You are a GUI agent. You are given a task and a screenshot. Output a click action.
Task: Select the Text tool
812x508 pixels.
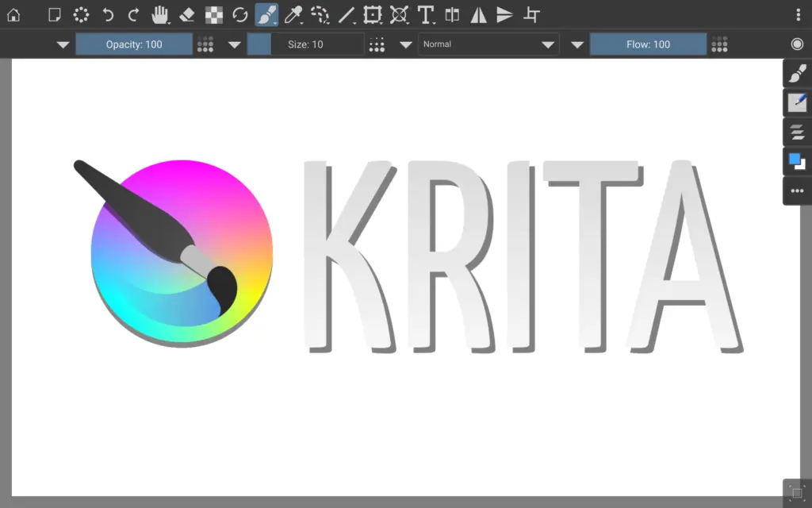(426, 14)
